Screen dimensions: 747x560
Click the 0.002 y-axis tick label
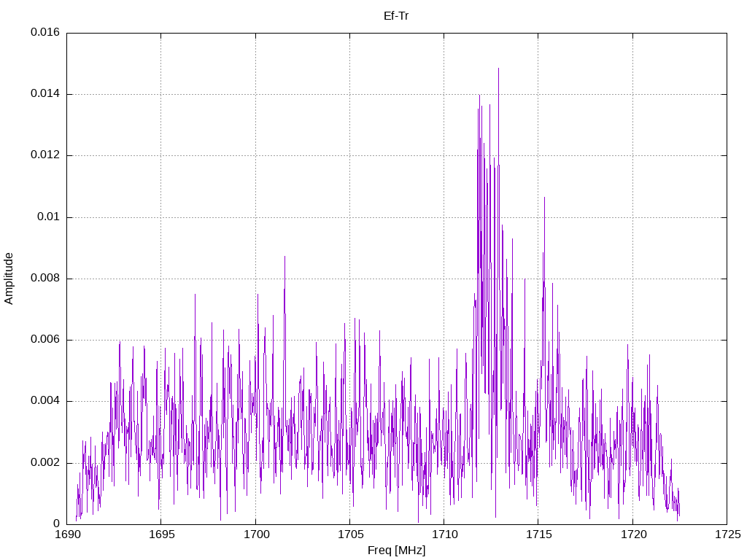pos(45,463)
